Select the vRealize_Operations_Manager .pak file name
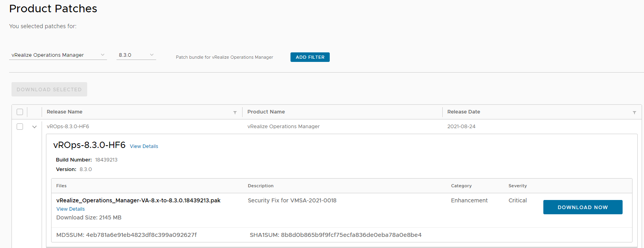 (x=138, y=200)
